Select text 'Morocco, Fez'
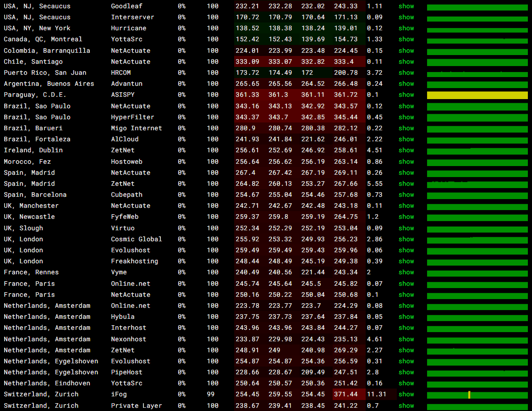 tap(27, 161)
